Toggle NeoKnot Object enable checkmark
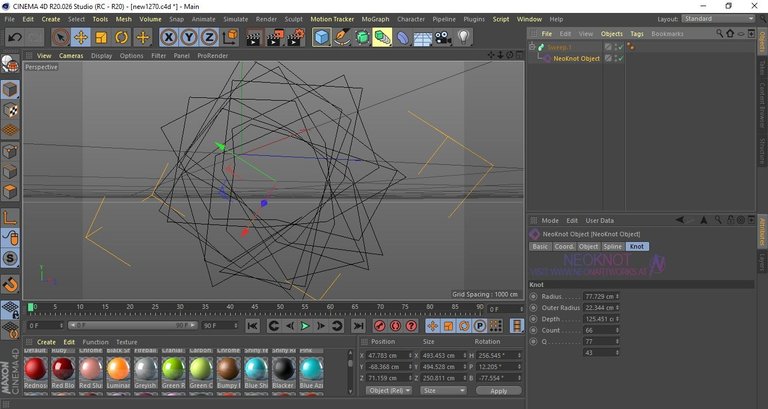The image size is (768, 409). (x=620, y=58)
